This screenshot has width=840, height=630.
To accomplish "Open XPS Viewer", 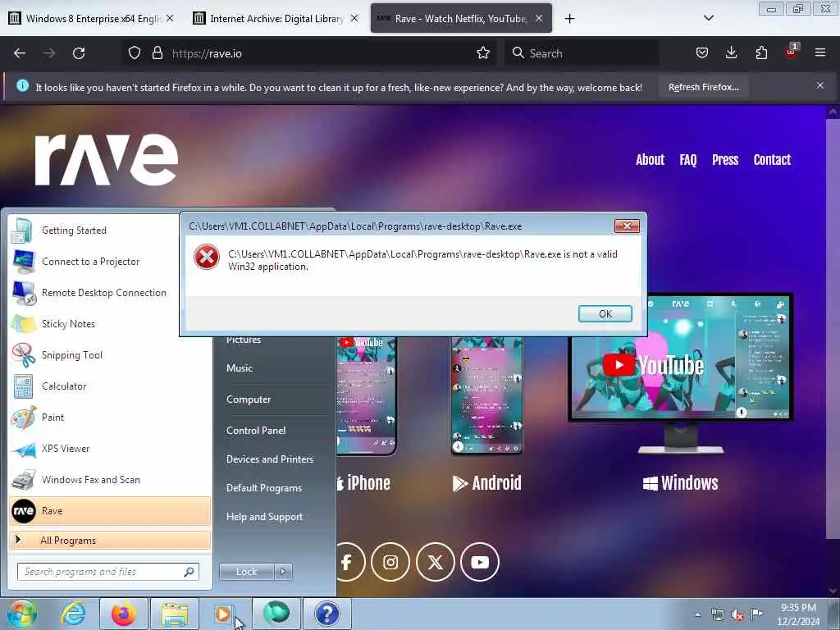I will coord(110,449).
